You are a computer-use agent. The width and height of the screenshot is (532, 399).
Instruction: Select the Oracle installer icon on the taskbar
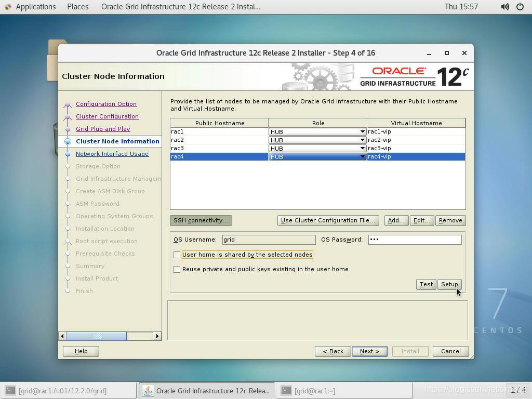coord(147,390)
